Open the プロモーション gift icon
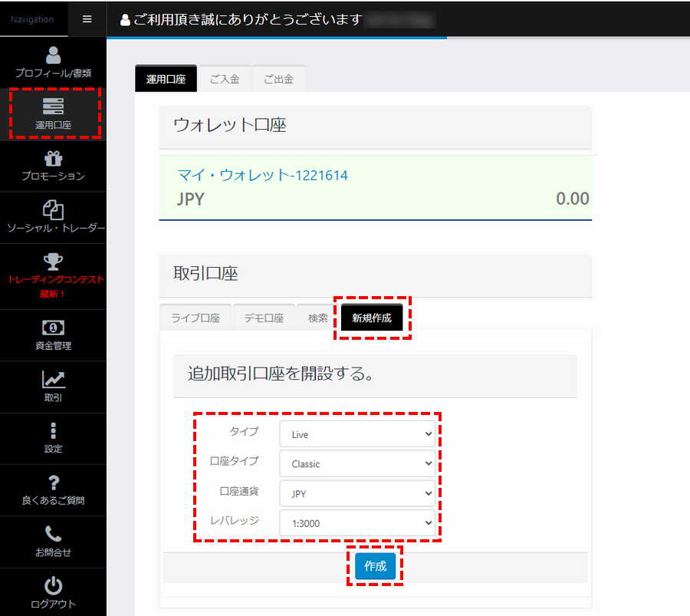Image resolution: width=690 pixels, height=616 pixels. tap(53, 159)
